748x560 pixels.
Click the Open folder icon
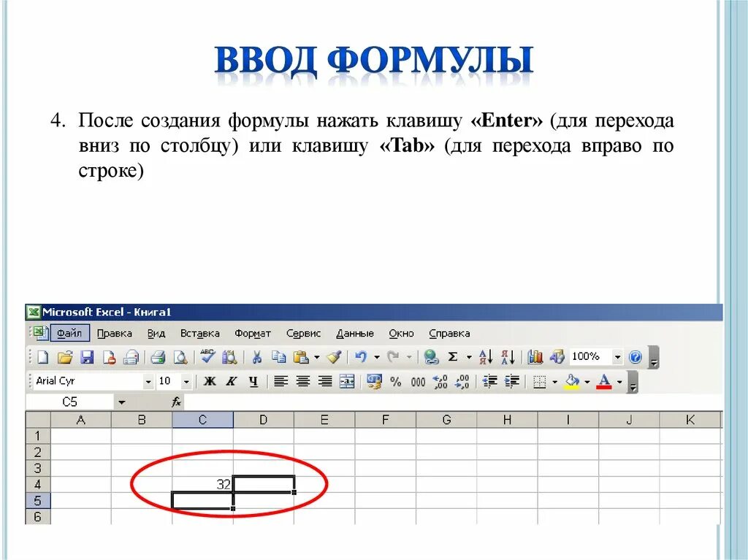coord(65,357)
